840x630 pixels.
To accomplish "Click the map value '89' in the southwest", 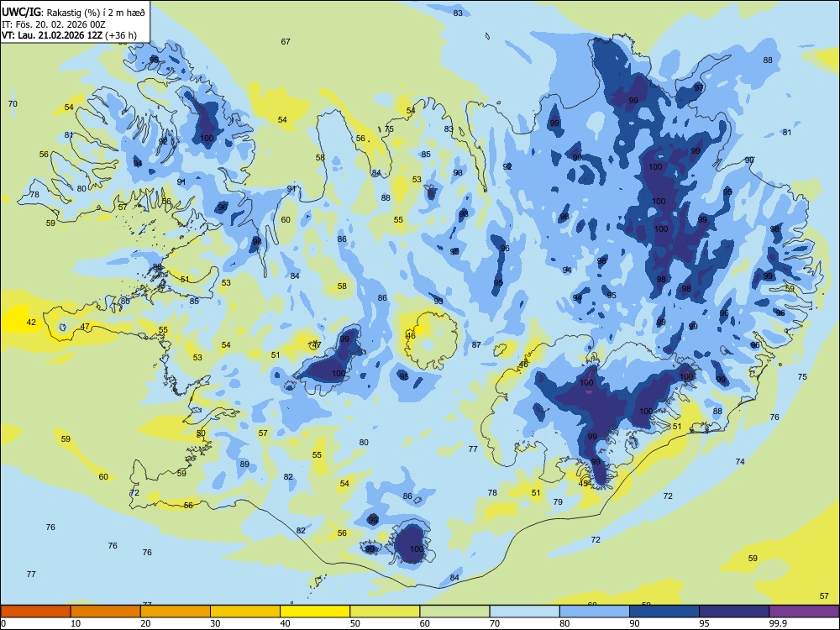I will 244,464.
